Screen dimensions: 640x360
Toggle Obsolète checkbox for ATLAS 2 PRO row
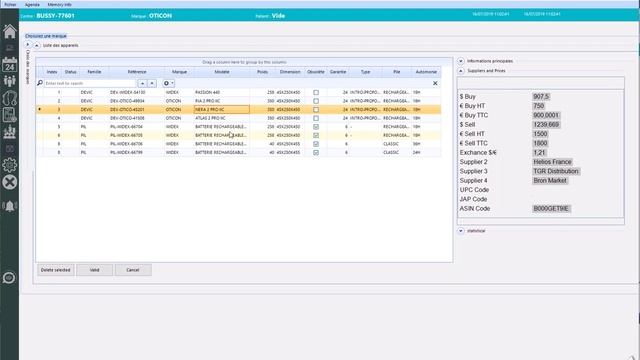pyautogui.click(x=316, y=118)
